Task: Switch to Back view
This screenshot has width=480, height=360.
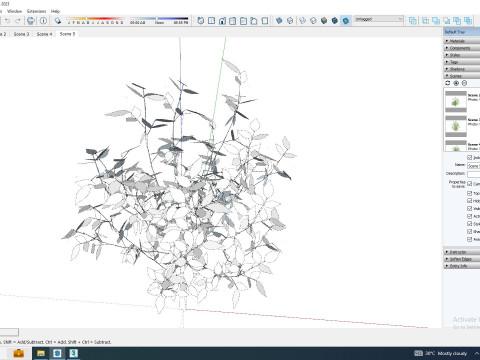Action: click(243, 21)
